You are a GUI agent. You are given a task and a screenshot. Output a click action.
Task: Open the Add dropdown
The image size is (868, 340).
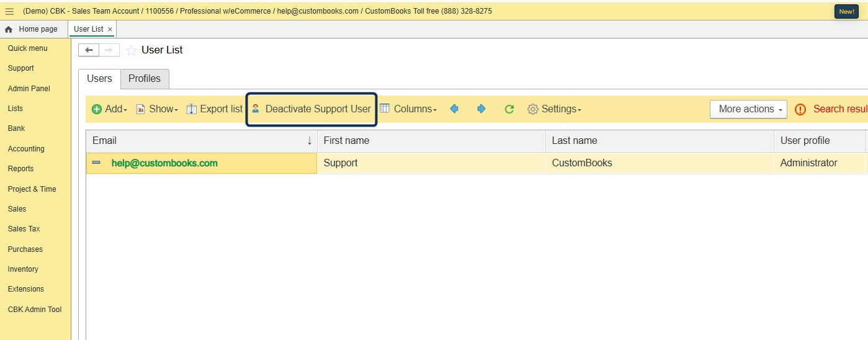pos(109,109)
